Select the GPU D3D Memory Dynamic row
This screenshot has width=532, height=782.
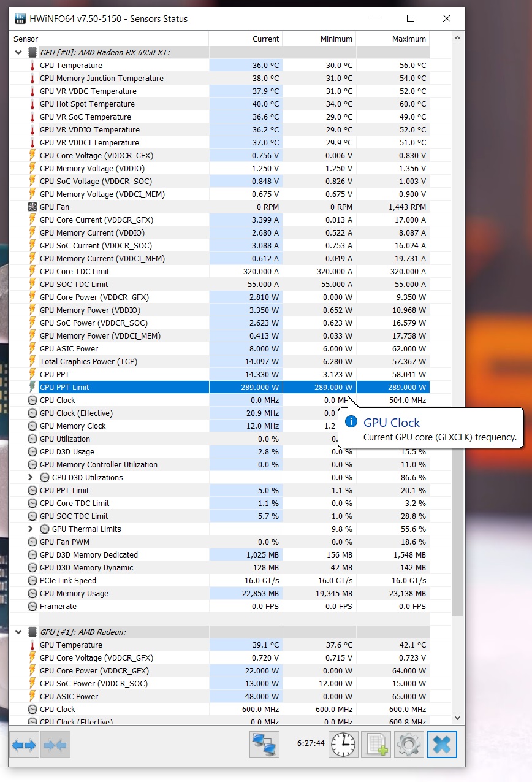click(x=219, y=567)
